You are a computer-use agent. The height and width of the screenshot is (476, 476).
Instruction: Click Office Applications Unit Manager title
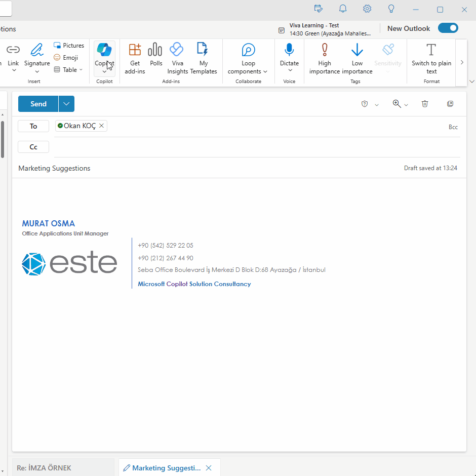(65, 233)
